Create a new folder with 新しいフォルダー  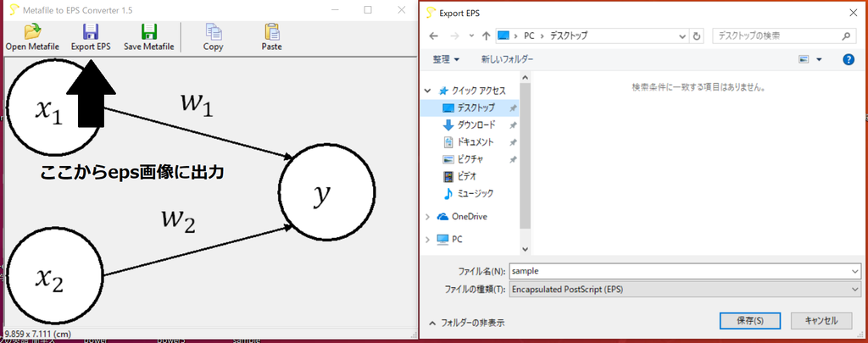[x=507, y=59]
